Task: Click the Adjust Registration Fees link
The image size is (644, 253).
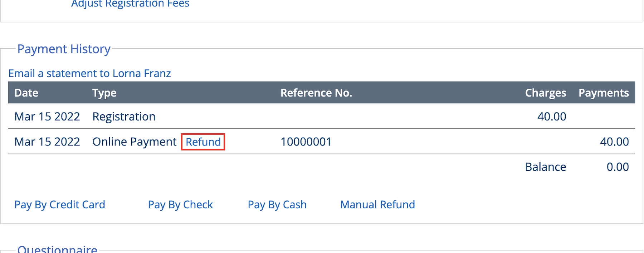Action: [130, 4]
